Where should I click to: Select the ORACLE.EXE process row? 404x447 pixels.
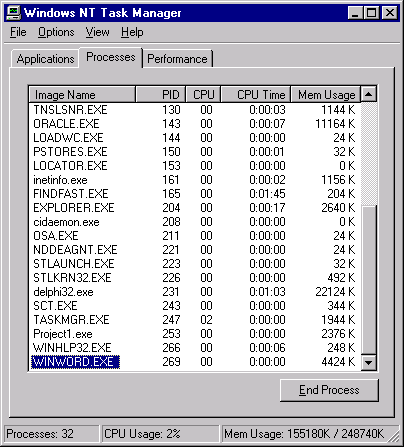[x=195, y=124]
